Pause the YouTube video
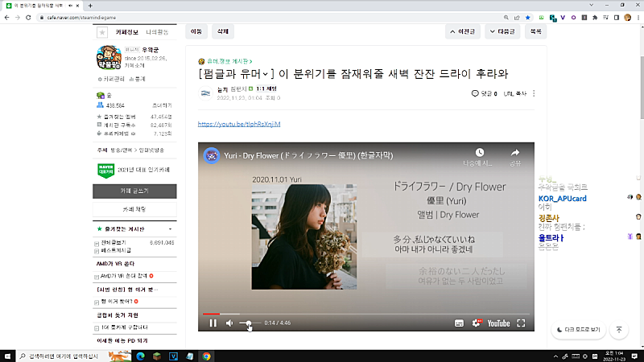 [x=213, y=323]
